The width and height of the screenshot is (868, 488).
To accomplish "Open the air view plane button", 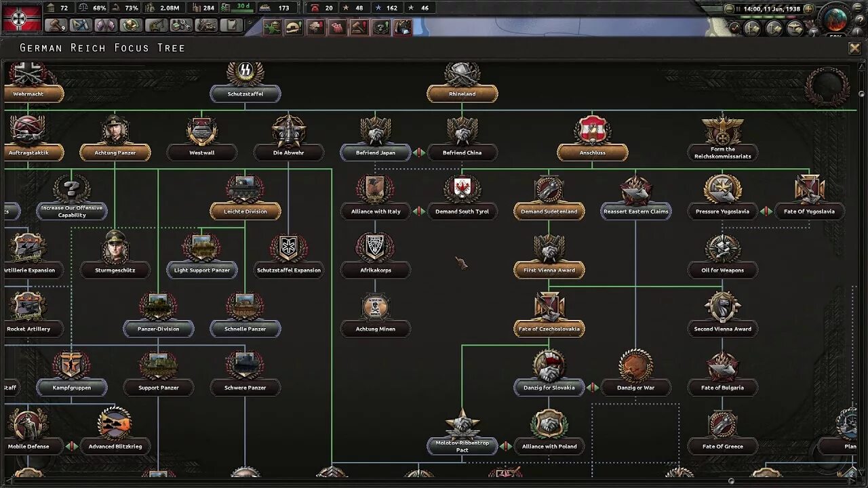I will pyautogui.click(x=795, y=28).
